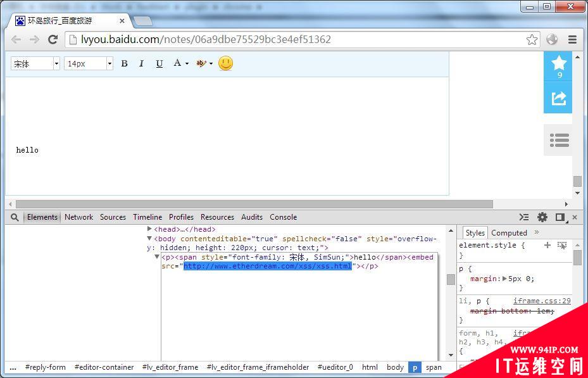Add a new style rule

[x=547, y=245]
